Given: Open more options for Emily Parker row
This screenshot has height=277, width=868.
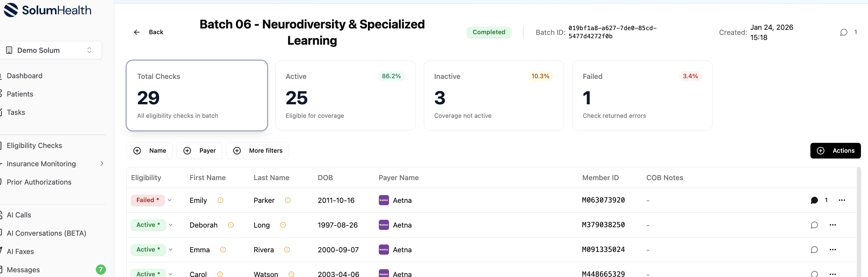Looking at the screenshot, I should click(x=842, y=200).
